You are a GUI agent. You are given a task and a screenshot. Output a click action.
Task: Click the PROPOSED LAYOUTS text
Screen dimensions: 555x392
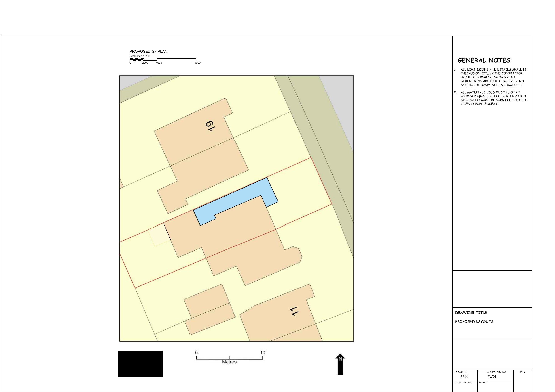click(x=474, y=321)
